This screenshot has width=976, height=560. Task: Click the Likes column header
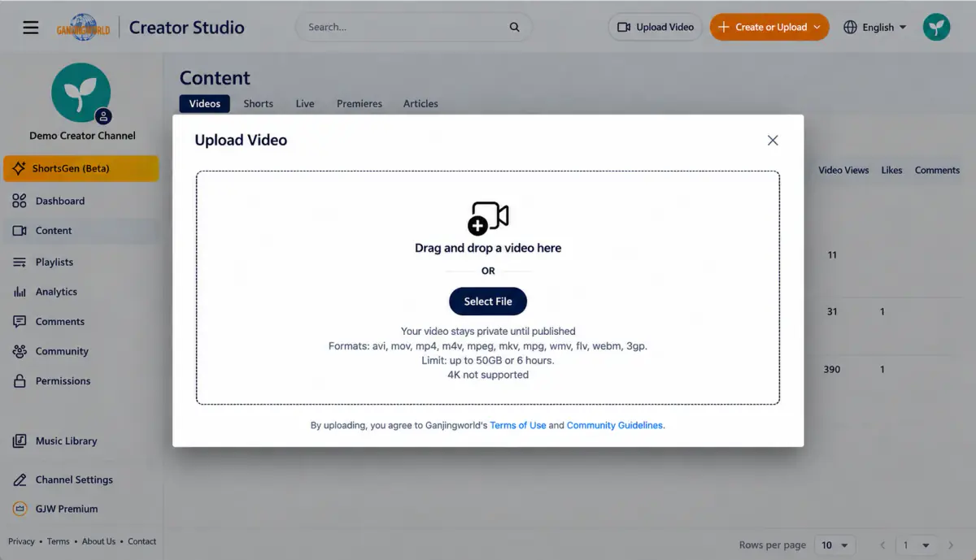coord(891,171)
